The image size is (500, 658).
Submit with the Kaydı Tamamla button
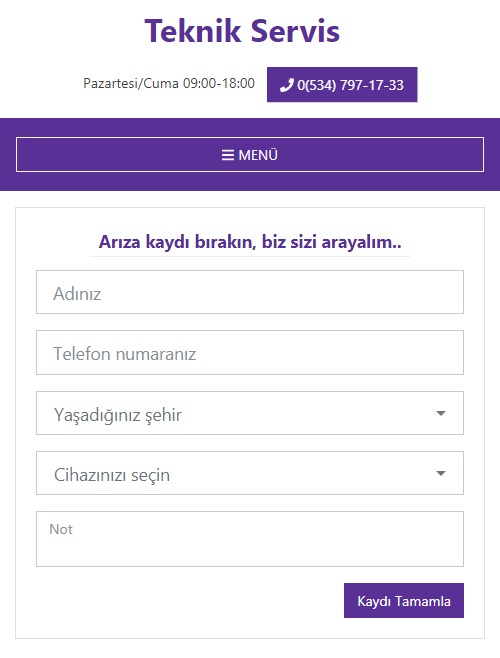click(x=404, y=601)
